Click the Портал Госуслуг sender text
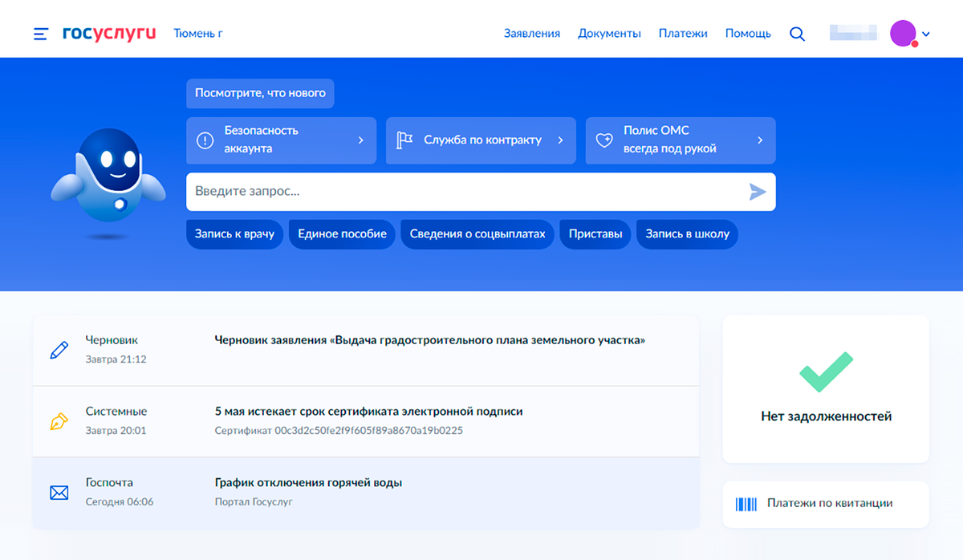This screenshot has height=560, width=963. [254, 502]
